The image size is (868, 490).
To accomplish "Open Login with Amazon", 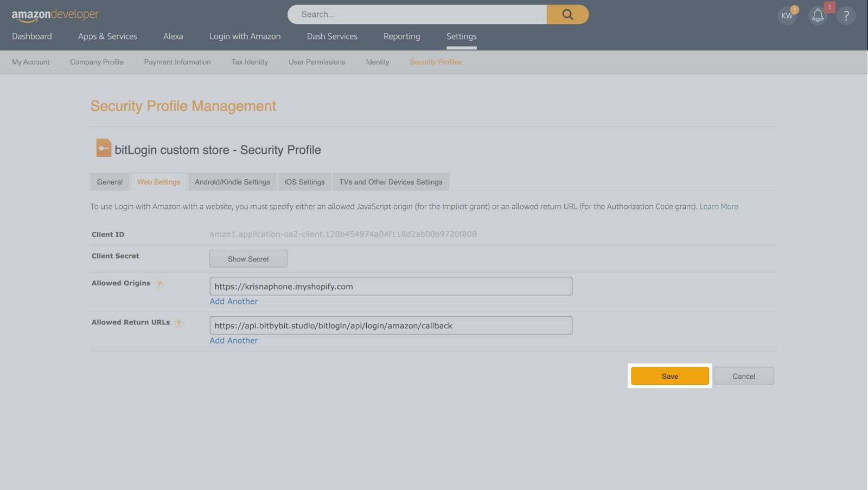I will 245,36.
